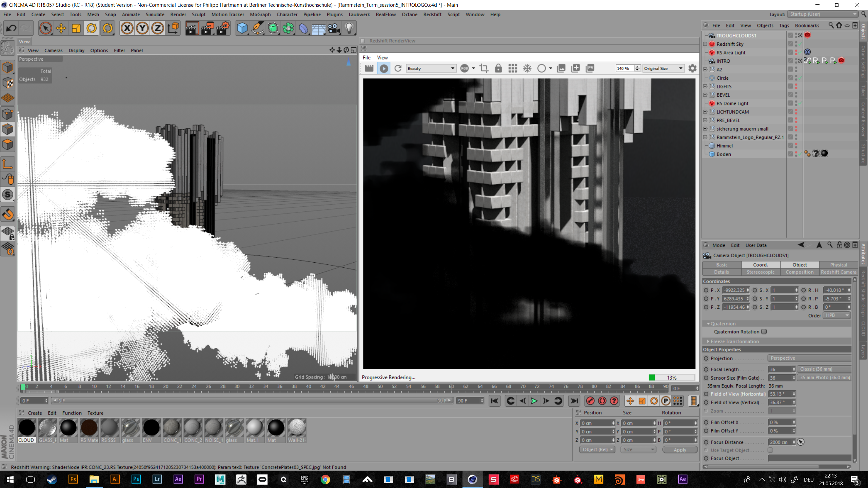Click the Record Active Objects button
Image resolution: width=868 pixels, height=488 pixels.
click(590, 401)
